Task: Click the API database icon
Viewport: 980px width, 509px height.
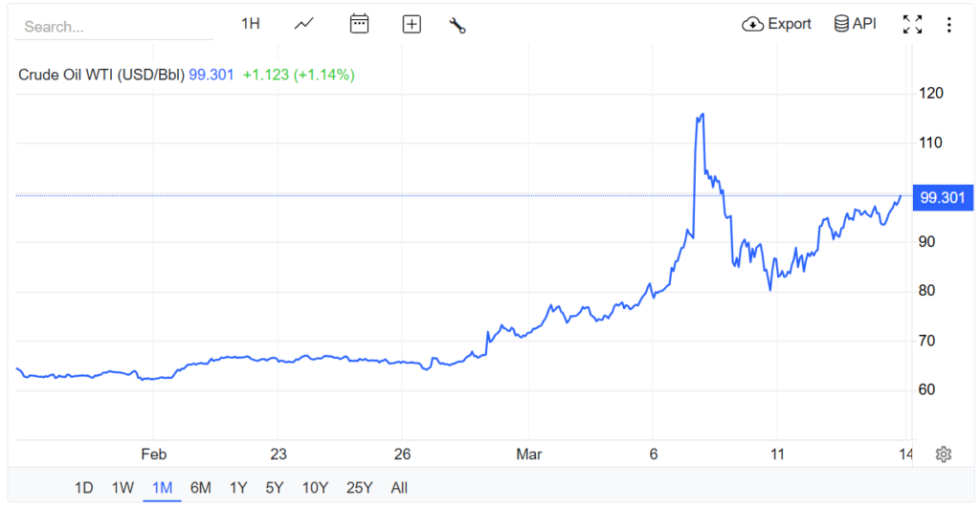Action: click(842, 24)
